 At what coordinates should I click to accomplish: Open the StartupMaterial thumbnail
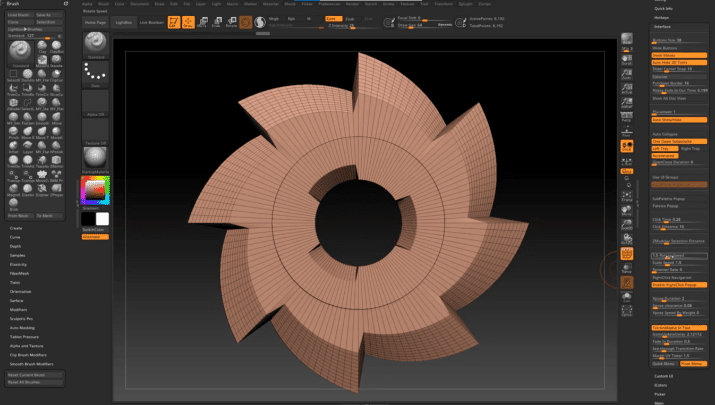tap(95, 160)
